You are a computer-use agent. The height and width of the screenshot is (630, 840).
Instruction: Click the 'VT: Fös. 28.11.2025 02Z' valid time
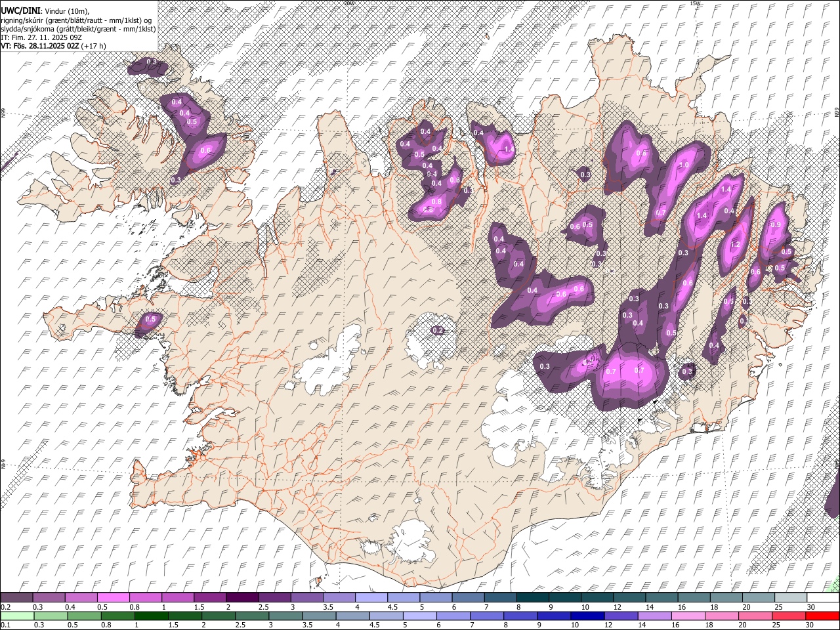tap(40, 46)
